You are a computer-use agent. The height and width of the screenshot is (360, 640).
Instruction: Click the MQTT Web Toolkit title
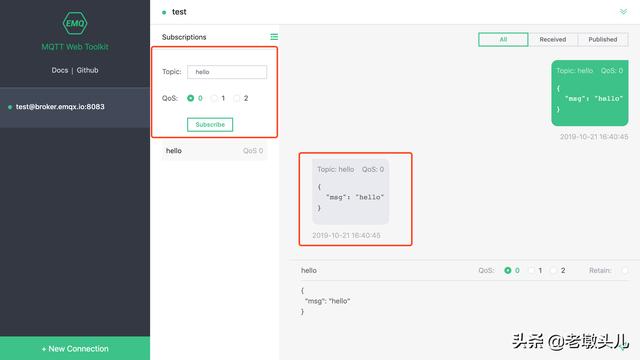75,47
